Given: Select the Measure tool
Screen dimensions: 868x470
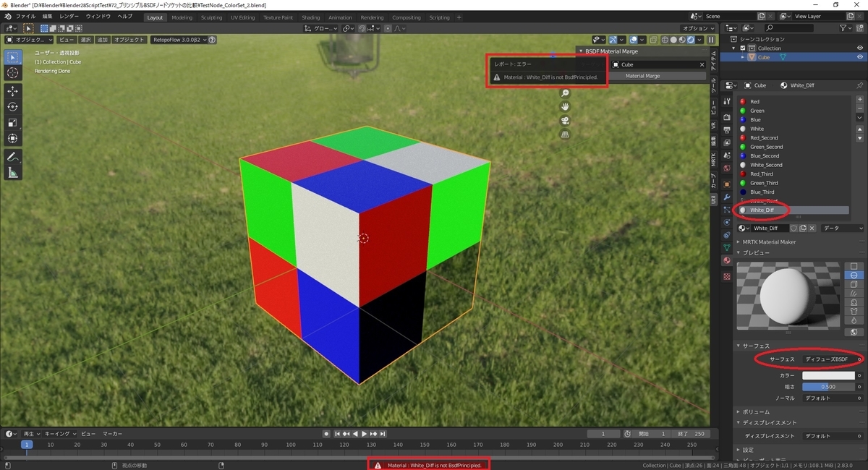Looking at the screenshot, I should coord(13,173).
